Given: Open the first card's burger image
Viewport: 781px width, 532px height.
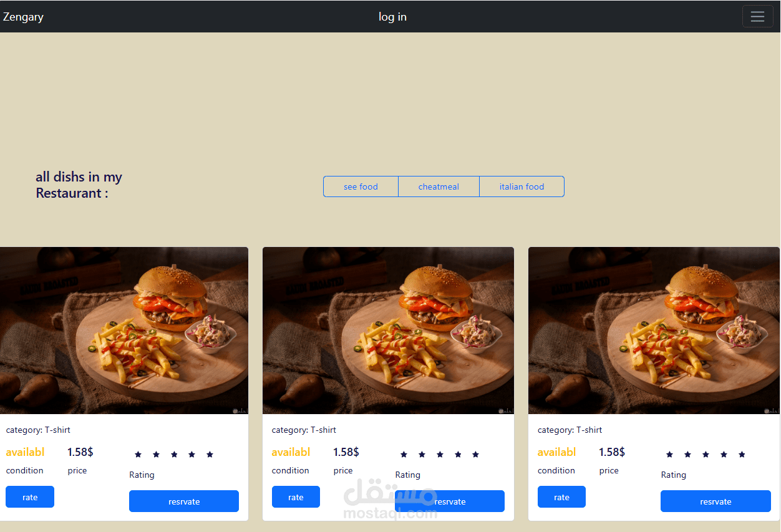Looking at the screenshot, I should coord(124,331).
